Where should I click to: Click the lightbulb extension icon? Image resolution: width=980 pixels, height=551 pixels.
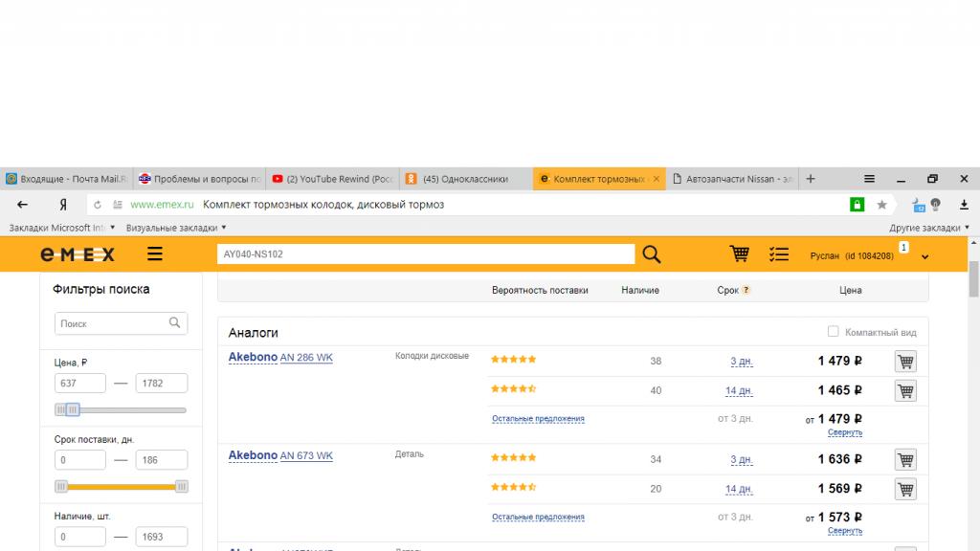click(936, 205)
